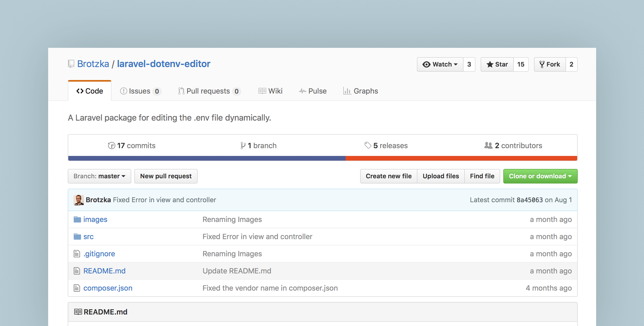Click the repository book icon beside Brotzka

70,64
